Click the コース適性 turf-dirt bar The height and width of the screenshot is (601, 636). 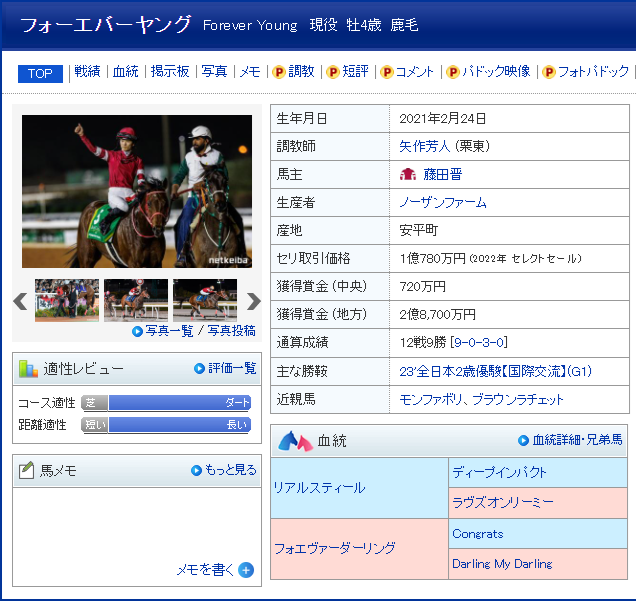tap(166, 403)
